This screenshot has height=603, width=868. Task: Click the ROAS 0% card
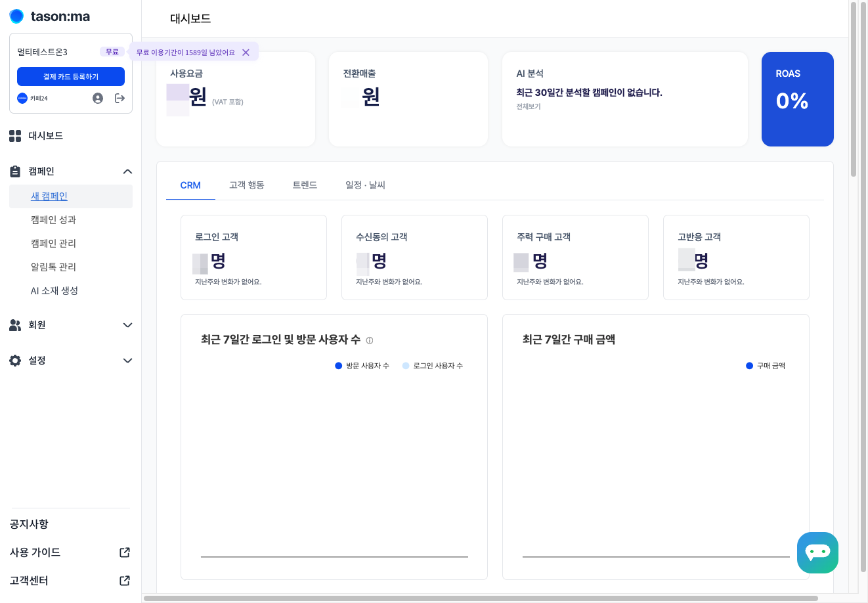(x=798, y=99)
